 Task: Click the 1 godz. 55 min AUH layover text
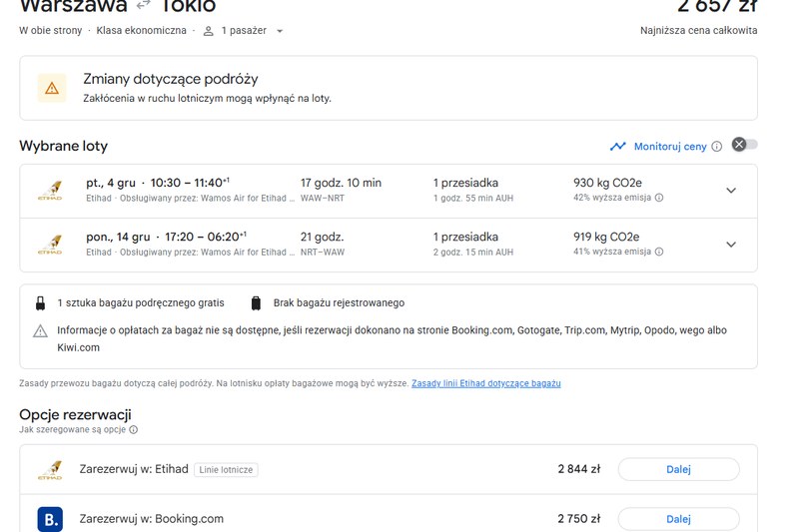click(x=473, y=198)
